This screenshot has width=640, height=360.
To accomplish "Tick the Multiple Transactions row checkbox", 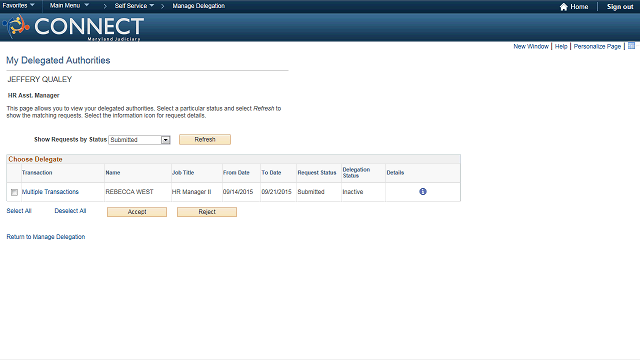I will coord(14,192).
